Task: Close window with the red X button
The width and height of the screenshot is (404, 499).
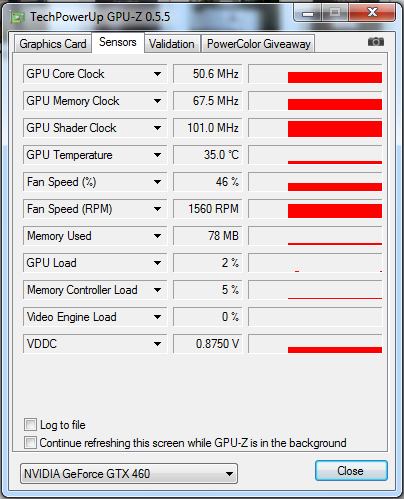Action: 372,14
